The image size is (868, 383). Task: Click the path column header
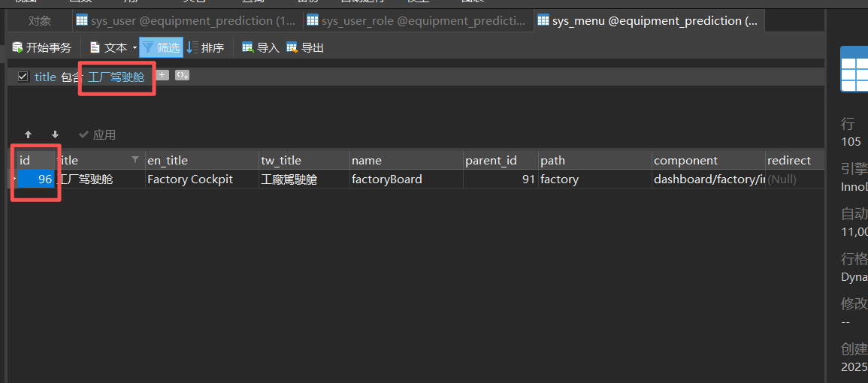pyautogui.click(x=594, y=161)
